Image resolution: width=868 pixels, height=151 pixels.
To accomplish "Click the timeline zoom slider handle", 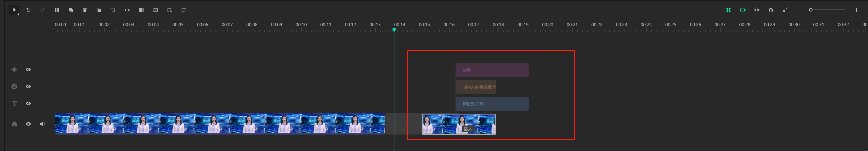I will click(x=811, y=10).
